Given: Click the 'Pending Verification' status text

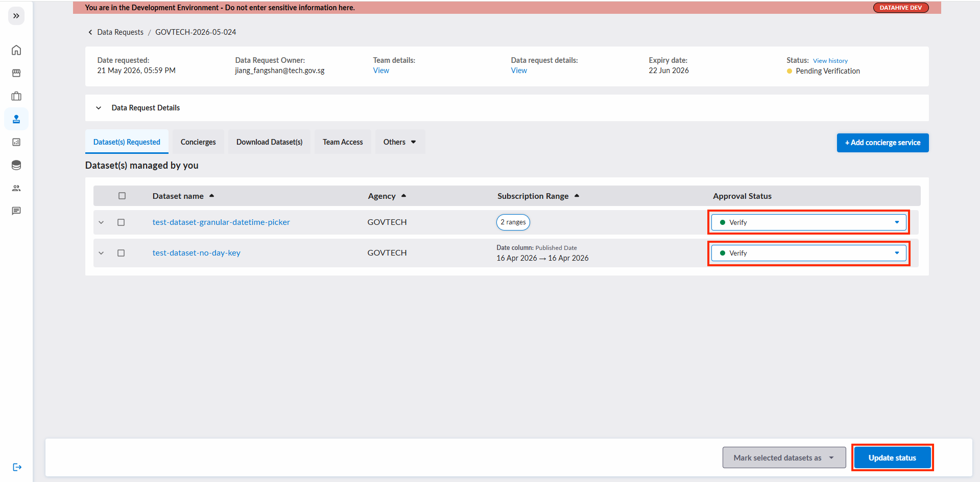Looking at the screenshot, I should [828, 71].
